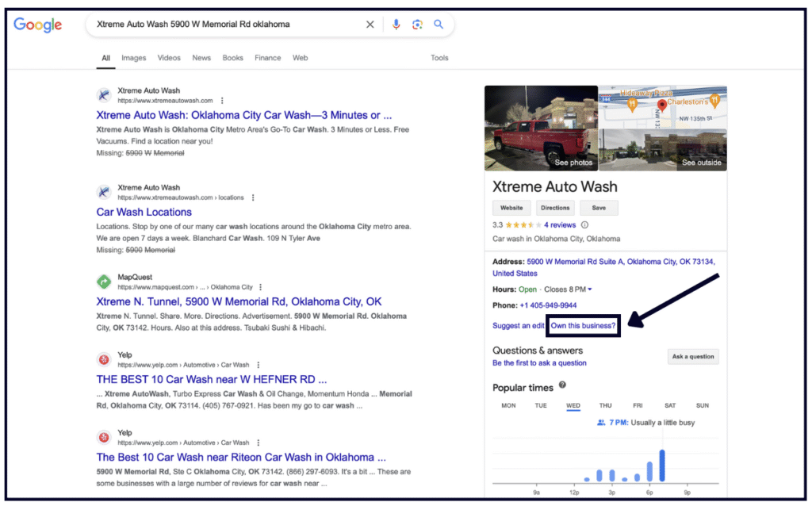Switch to the Images tab
Screen dimensions: 812x506
point(133,58)
